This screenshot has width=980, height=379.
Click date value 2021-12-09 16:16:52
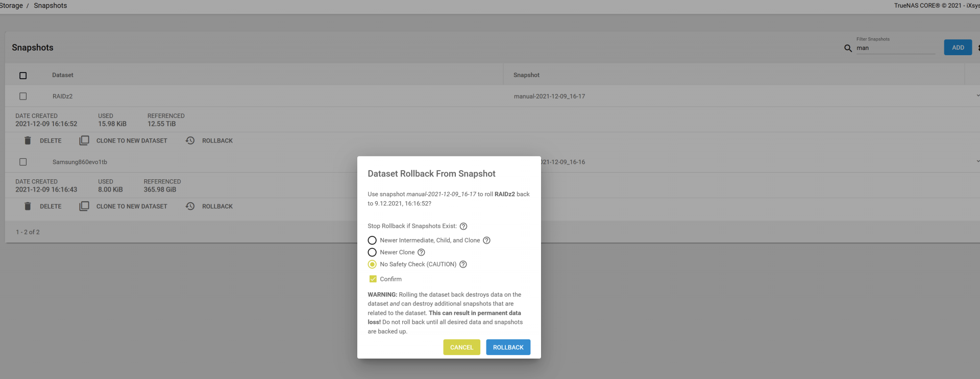click(x=46, y=124)
